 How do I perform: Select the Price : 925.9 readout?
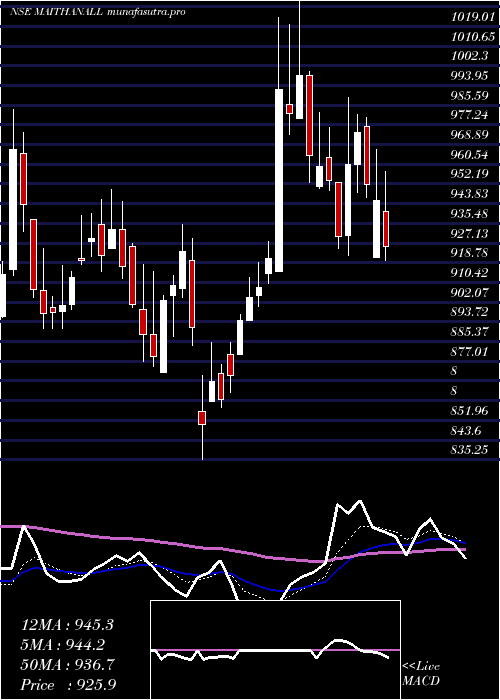(69, 685)
